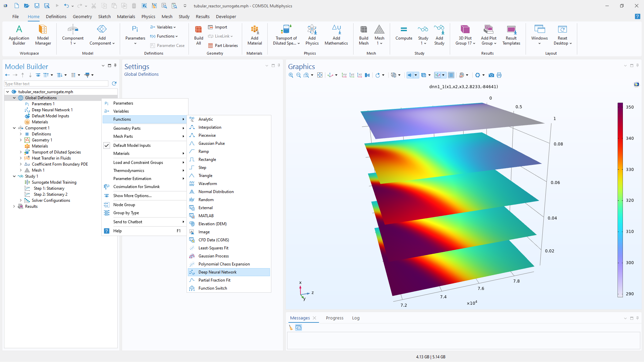
Task: Toggle the Node Group option
Action: [x=145, y=205]
